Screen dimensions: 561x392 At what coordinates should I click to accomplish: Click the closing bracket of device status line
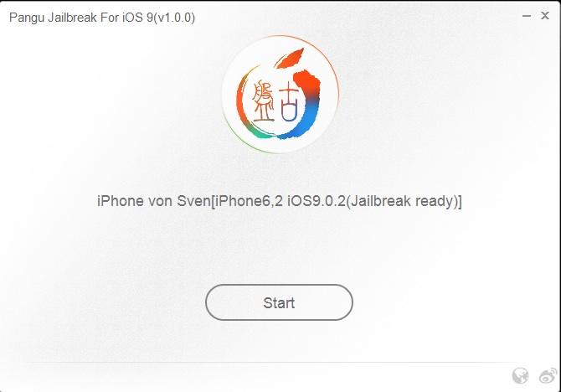460,201
